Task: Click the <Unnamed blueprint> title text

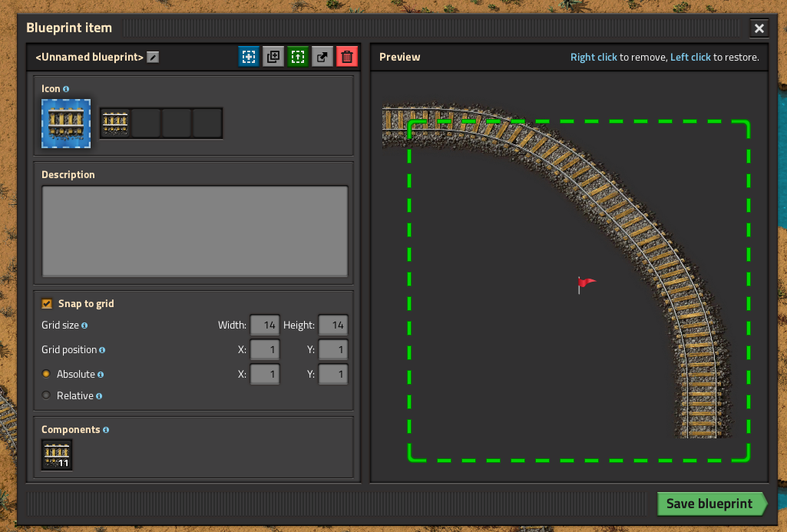Action: [x=89, y=58]
